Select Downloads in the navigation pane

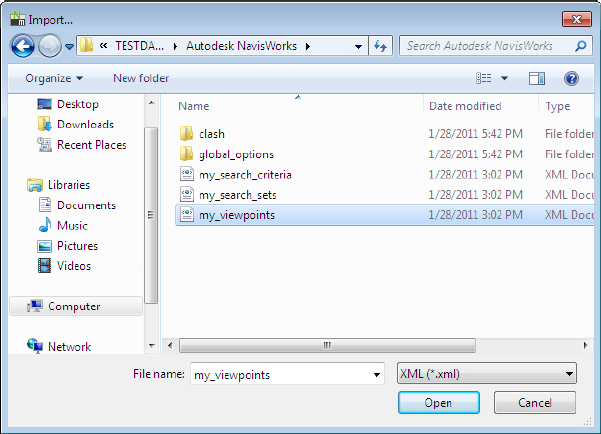(x=85, y=124)
